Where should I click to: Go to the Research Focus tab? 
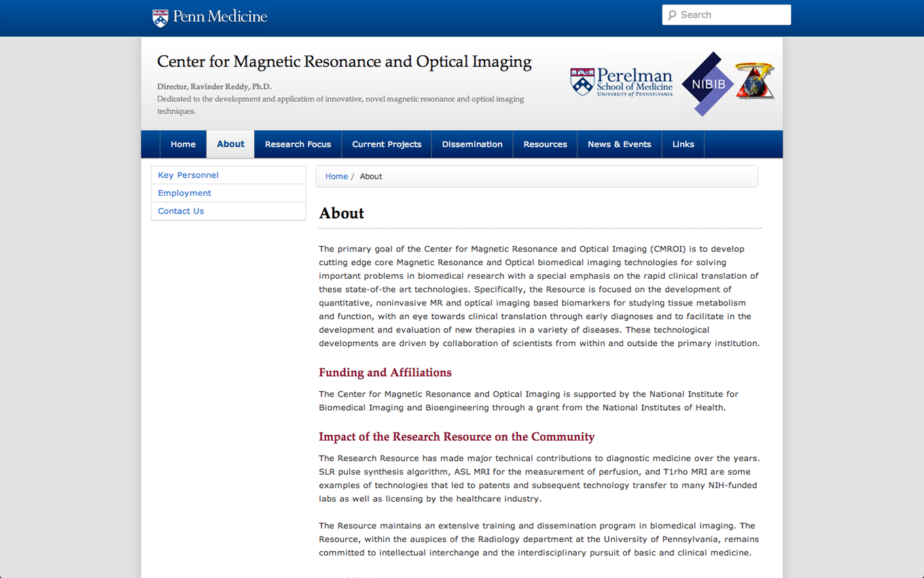click(x=298, y=144)
